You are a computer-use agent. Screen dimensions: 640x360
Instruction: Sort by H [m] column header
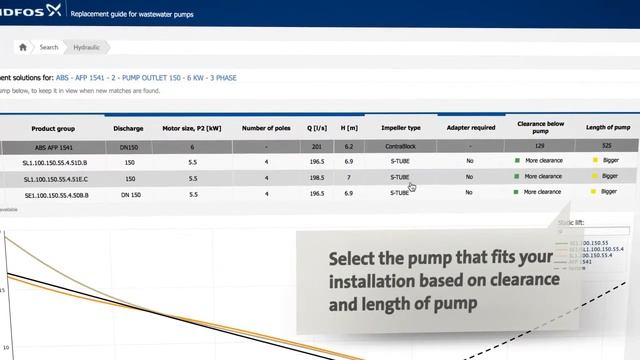(x=349, y=128)
